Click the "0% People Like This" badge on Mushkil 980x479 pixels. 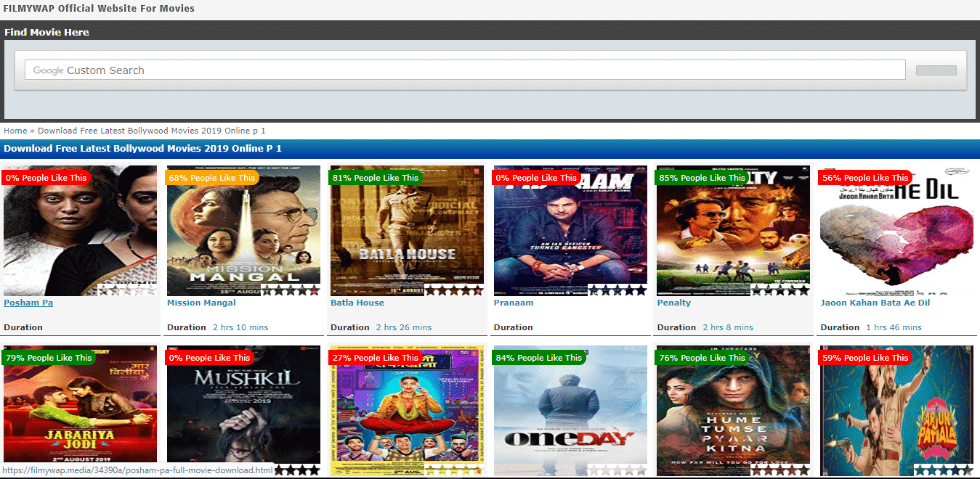point(209,358)
